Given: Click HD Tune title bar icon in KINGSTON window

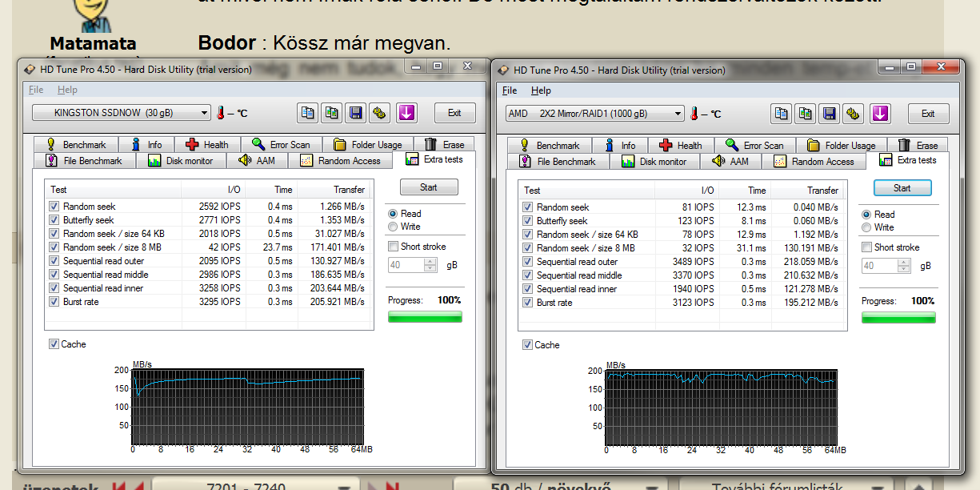Looking at the screenshot, I should [x=30, y=70].
